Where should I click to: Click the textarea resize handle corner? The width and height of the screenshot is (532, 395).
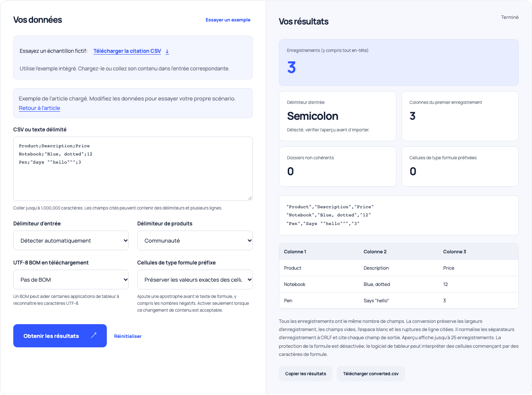coord(250,198)
